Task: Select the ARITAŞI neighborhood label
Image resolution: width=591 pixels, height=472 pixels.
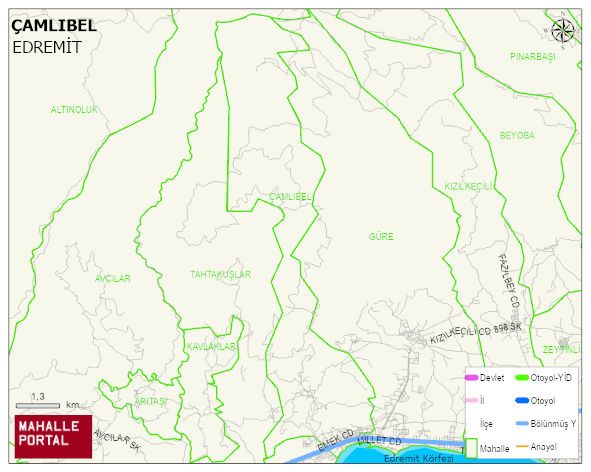Action: click(x=151, y=402)
